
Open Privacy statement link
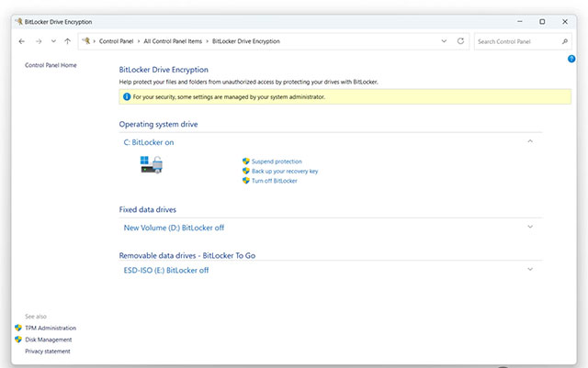pyautogui.click(x=48, y=351)
